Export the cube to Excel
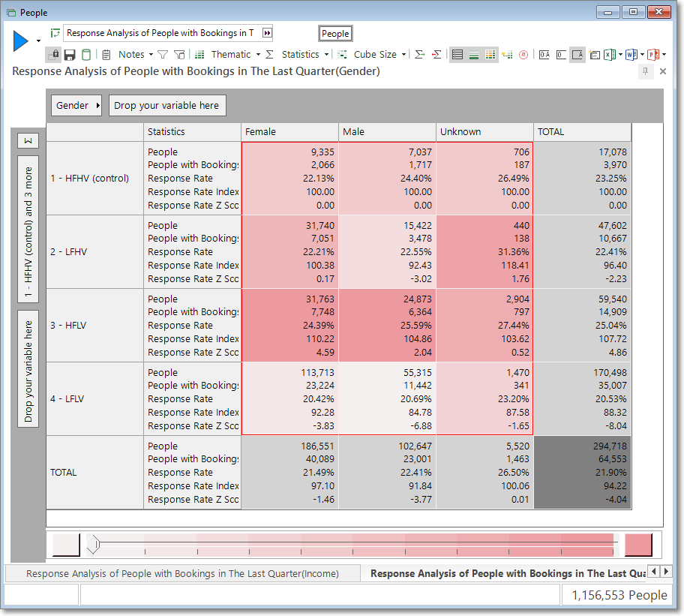The image size is (684, 616). 610,55
